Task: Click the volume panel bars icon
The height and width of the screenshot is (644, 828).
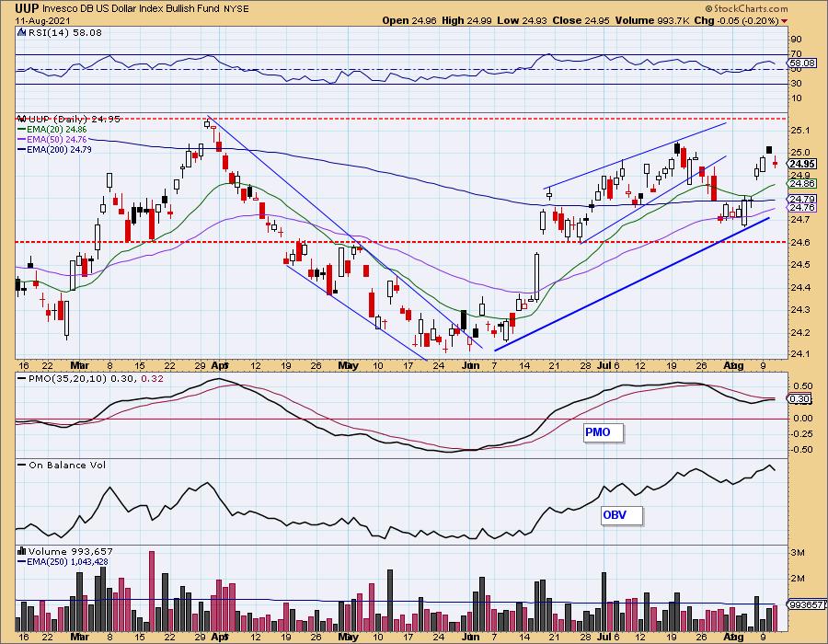Action: click(22, 552)
